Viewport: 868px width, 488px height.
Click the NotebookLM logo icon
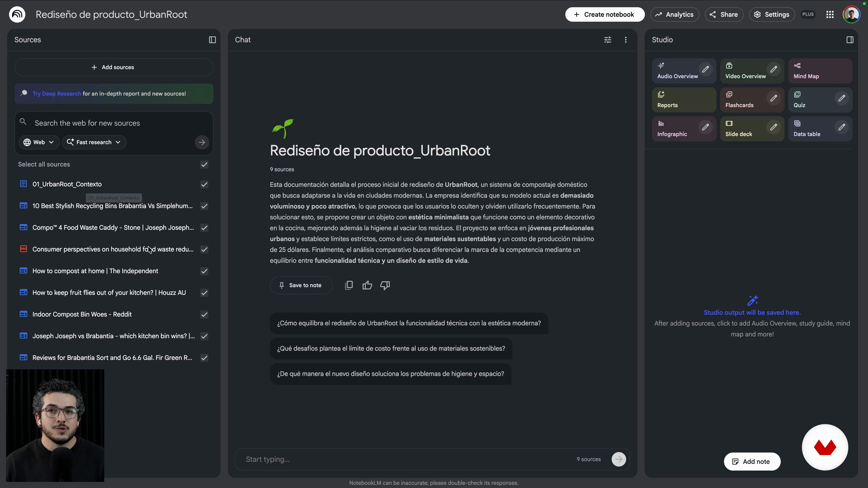[17, 14]
